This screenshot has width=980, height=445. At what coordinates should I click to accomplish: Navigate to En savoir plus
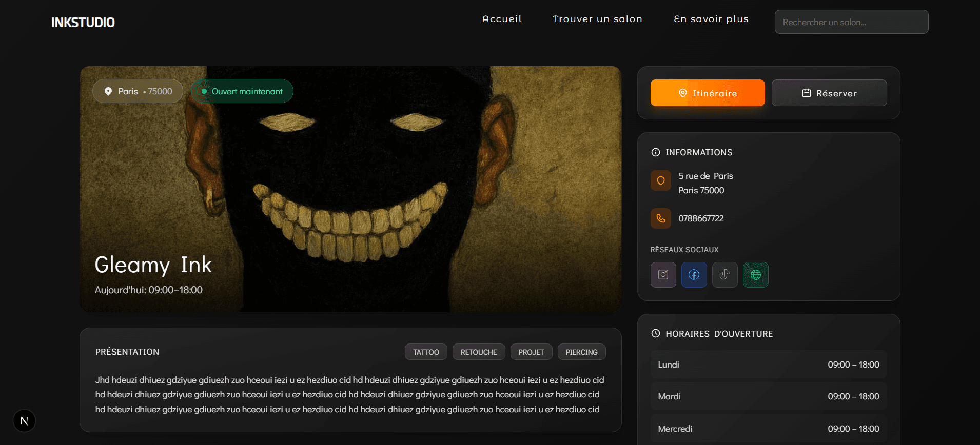[x=711, y=19]
